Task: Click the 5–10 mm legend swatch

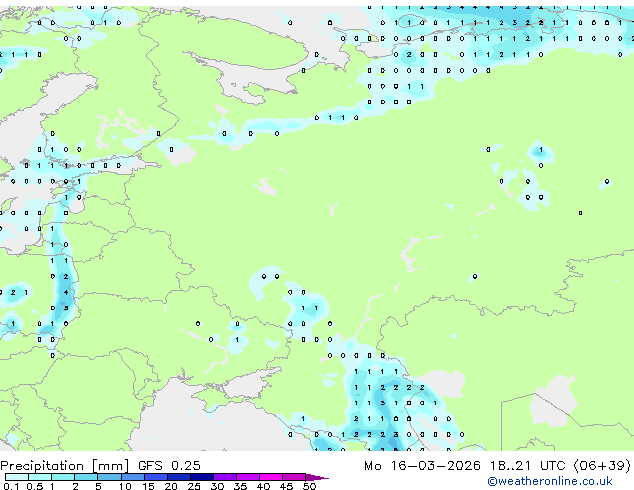Action: 109,477
